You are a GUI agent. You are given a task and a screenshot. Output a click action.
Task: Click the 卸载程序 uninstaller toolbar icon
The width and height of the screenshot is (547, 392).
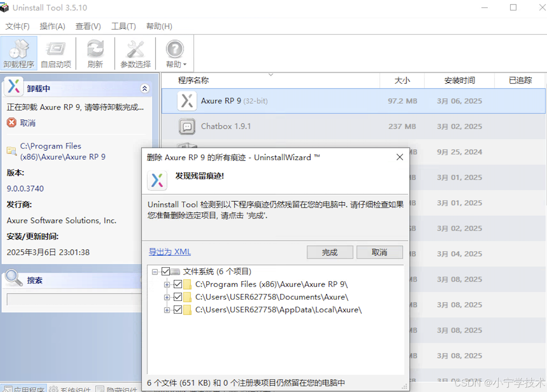click(x=19, y=49)
